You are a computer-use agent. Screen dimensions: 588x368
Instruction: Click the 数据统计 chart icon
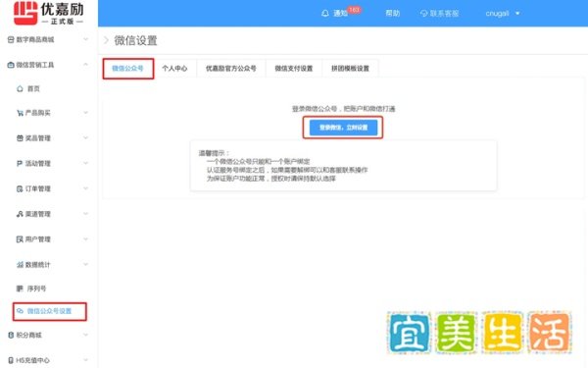coord(20,265)
